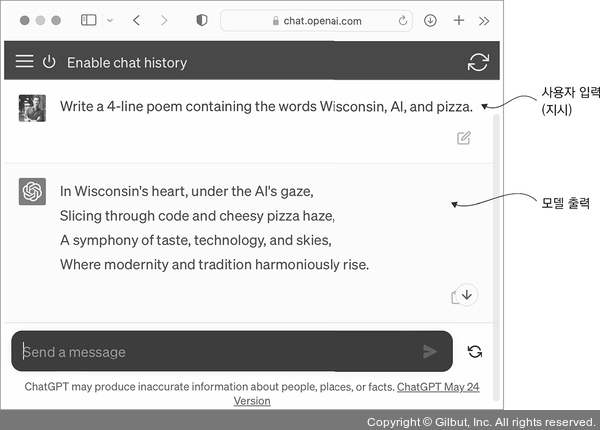Edit the user prompt with the pencil icon
The width and height of the screenshot is (600, 430).
pos(464,138)
